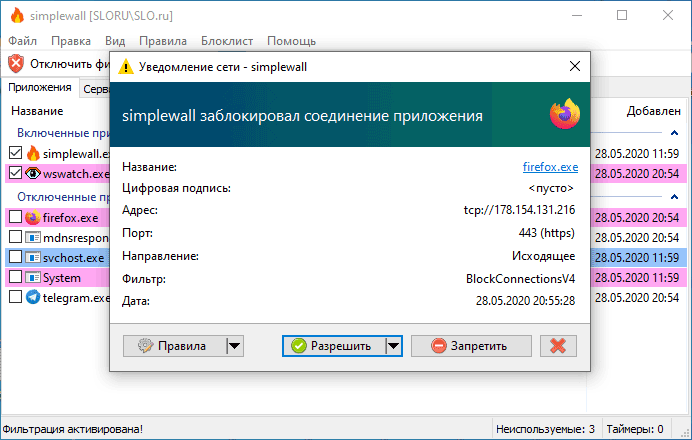Switch to the Приложения tab
This screenshot has width=692, height=440.
pos(40,87)
